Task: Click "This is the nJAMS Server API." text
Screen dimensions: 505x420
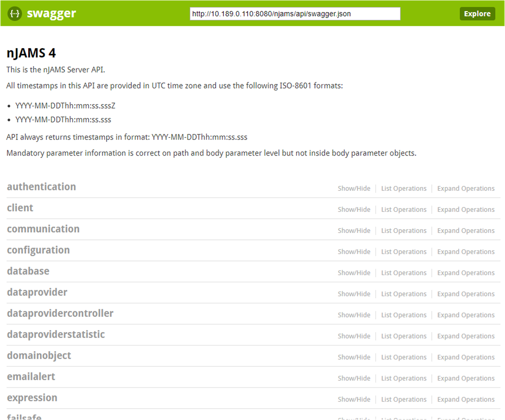Action: coord(56,70)
